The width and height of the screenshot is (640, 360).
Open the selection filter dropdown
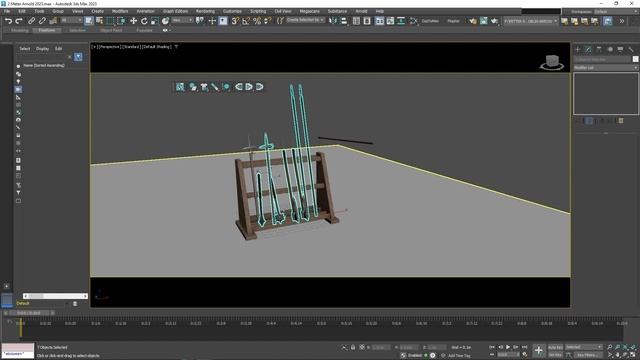(71, 20)
